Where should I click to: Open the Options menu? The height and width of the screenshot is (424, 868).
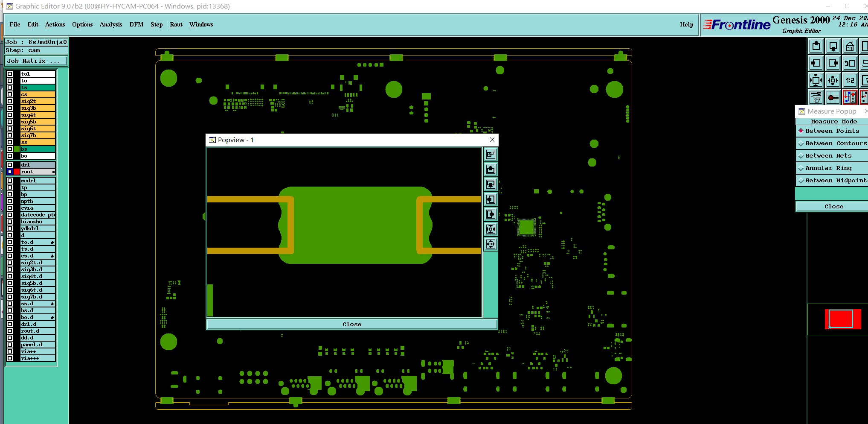[x=82, y=24]
